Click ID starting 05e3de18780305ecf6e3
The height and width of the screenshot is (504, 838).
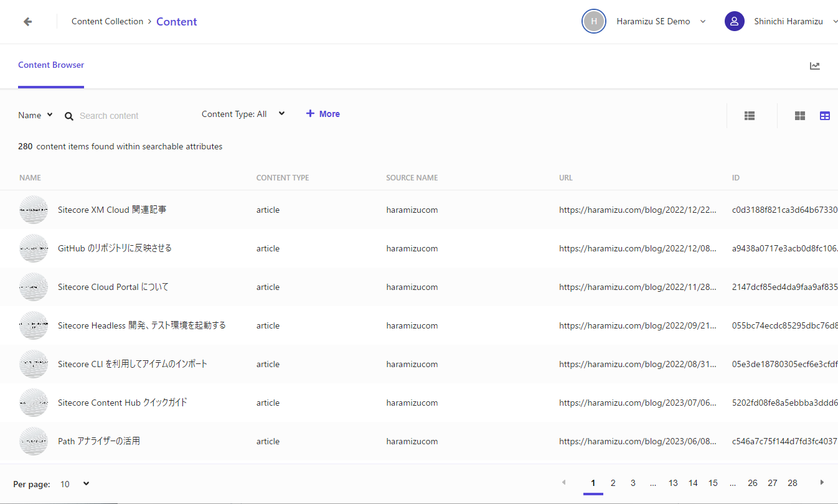point(785,364)
